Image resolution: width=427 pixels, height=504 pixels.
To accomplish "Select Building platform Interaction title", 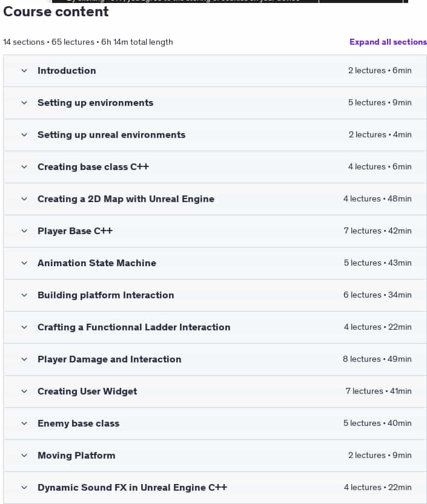I will [106, 295].
